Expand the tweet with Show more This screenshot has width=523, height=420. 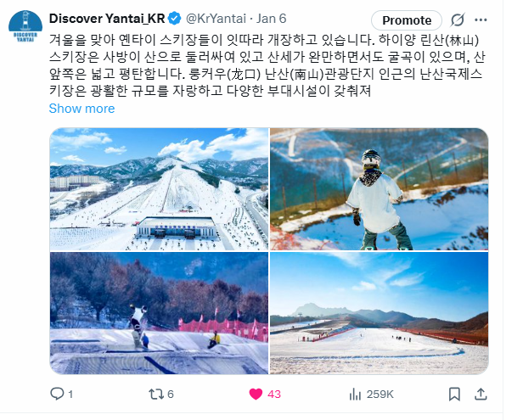pos(82,109)
